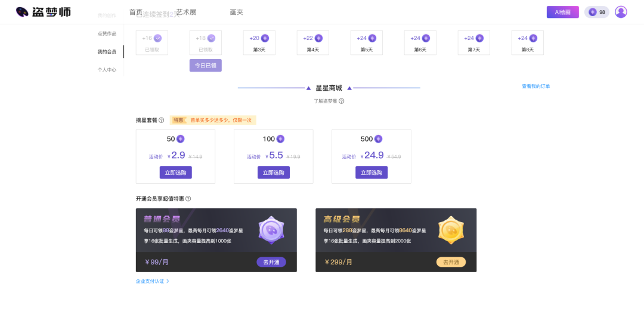Screen dimensions: 644x311
Task: Open the user profile avatar icon
Action: (x=621, y=12)
